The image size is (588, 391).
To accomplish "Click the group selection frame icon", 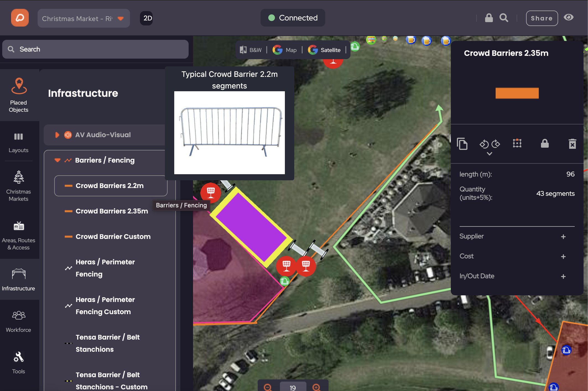I will 517,143.
